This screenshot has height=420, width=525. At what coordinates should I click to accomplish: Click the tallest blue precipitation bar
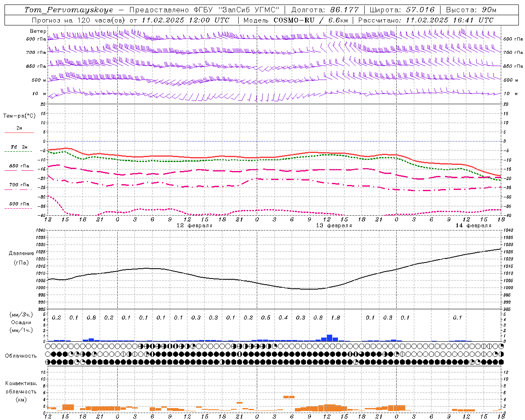click(329, 338)
